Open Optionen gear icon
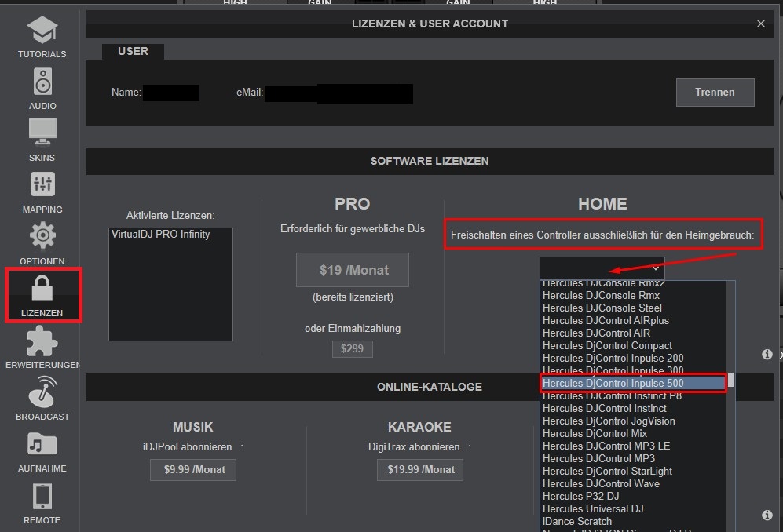Screen dimensions: 783x532 point(42,235)
